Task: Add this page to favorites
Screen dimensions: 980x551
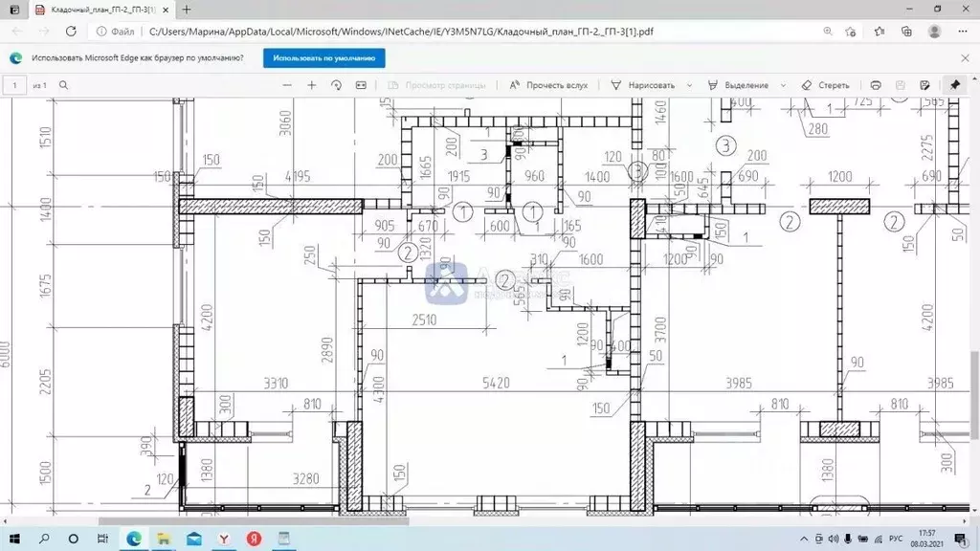Action: 851,32
